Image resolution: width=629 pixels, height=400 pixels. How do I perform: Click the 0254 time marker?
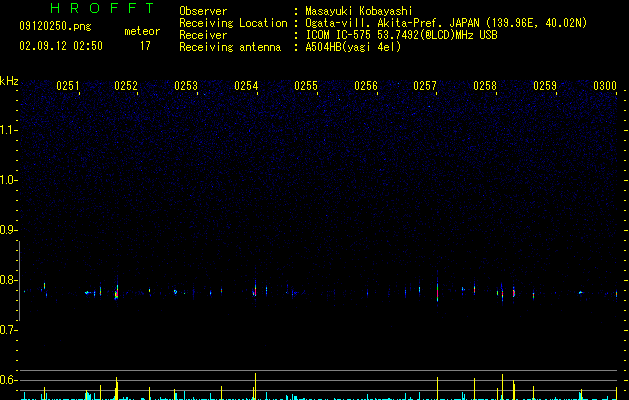point(246,86)
